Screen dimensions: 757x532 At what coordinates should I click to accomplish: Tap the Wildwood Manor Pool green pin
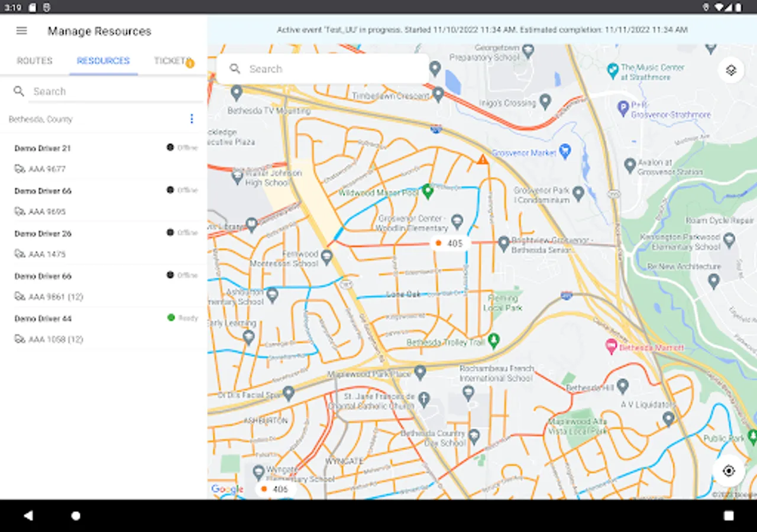point(428,191)
